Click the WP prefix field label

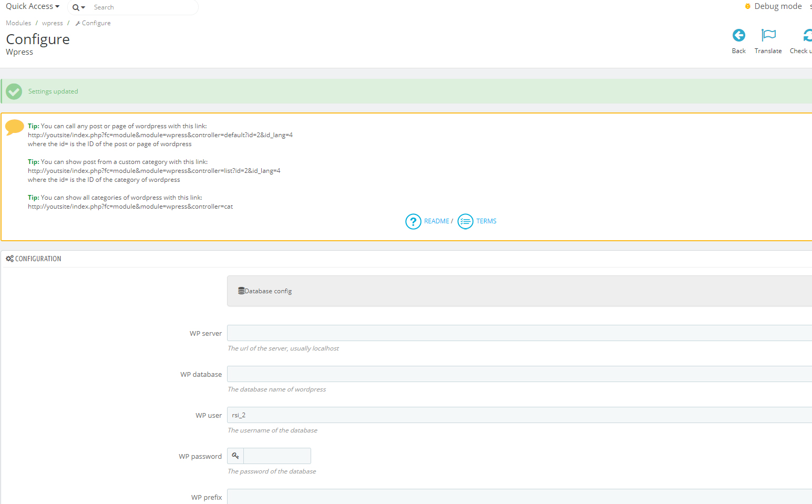pos(207,498)
